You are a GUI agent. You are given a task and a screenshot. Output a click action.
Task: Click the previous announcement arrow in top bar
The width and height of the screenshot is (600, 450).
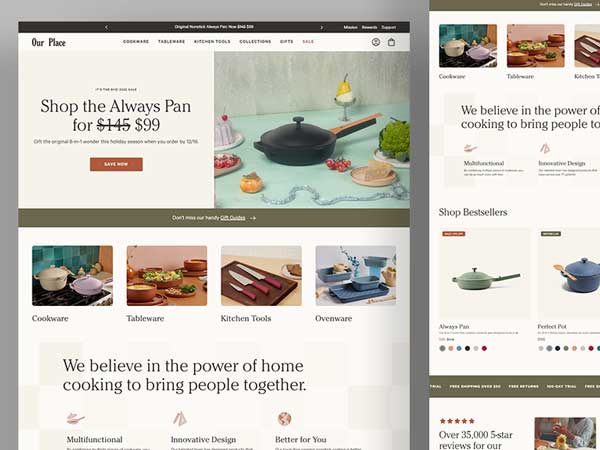click(x=106, y=27)
